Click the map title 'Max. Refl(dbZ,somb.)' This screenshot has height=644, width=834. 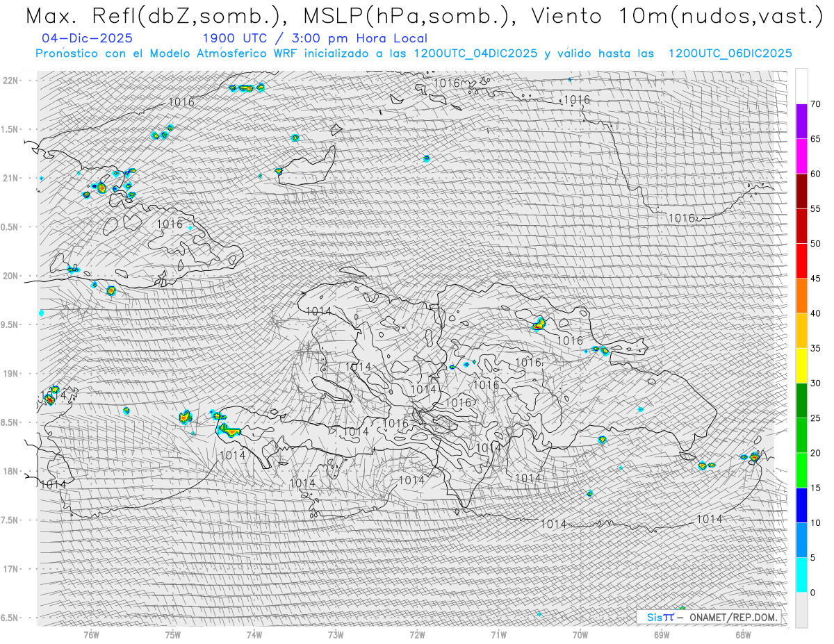[158, 16]
